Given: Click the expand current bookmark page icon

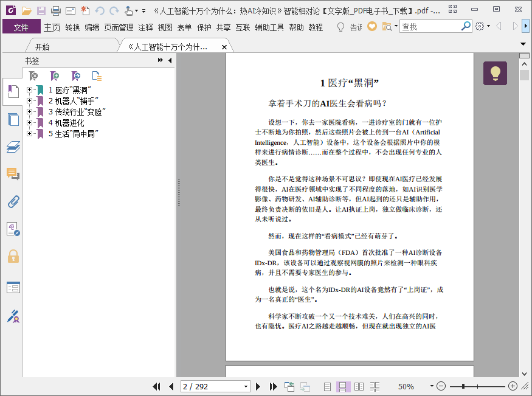Looking at the screenshot, I should [x=97, y=75].
